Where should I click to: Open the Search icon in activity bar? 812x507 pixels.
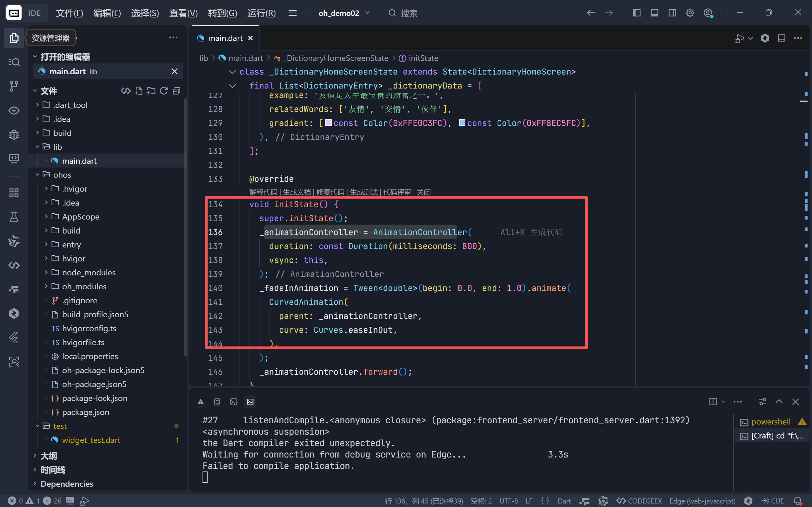click(x=14, y=62)
